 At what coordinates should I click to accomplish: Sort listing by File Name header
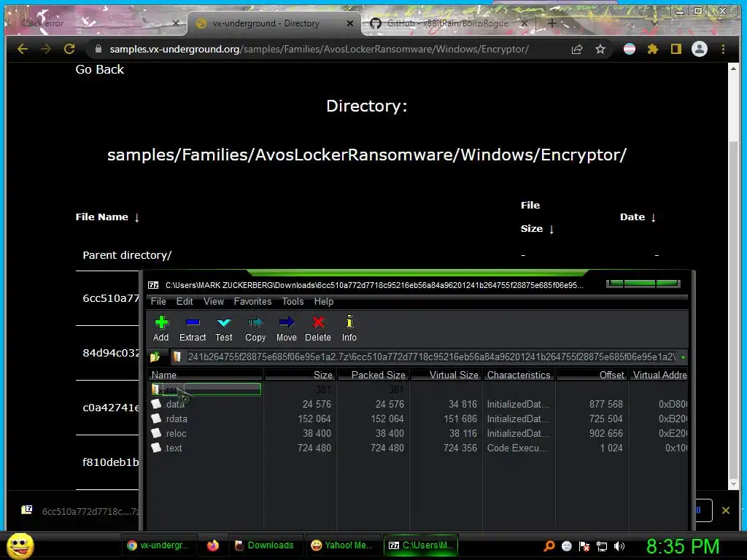tap(107, 217)
